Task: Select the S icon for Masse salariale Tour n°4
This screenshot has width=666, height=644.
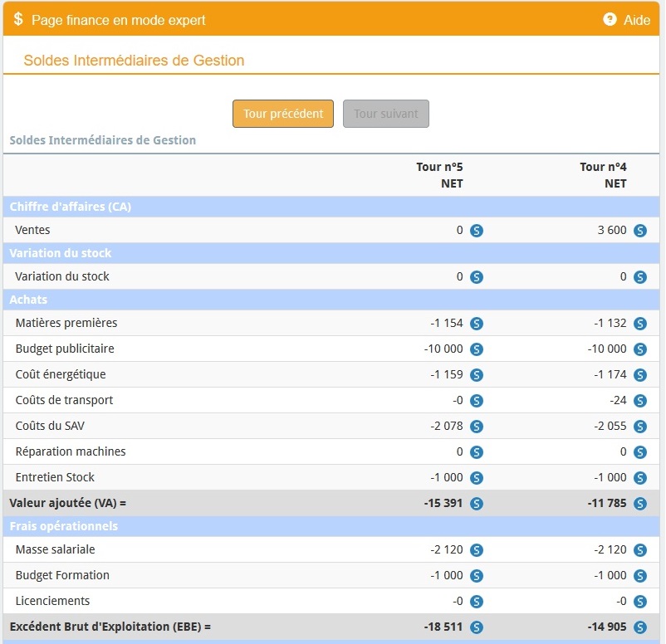Action: [x=639, y=549]
